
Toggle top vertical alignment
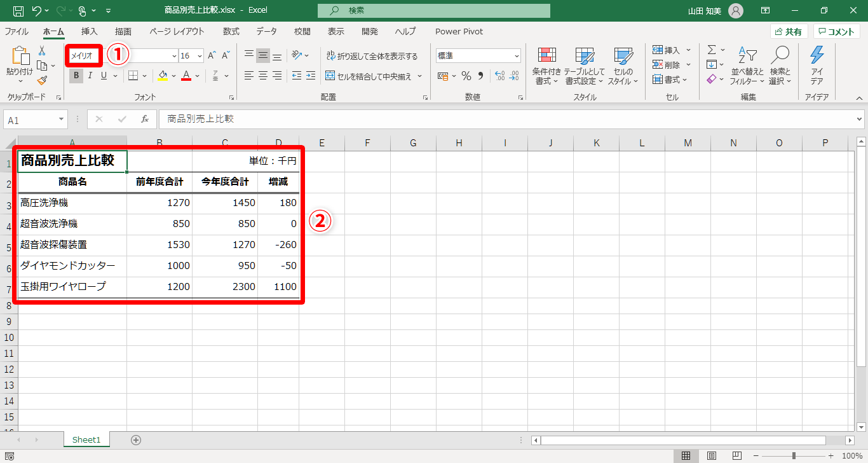pyautogui.click(x=249, y=56)
